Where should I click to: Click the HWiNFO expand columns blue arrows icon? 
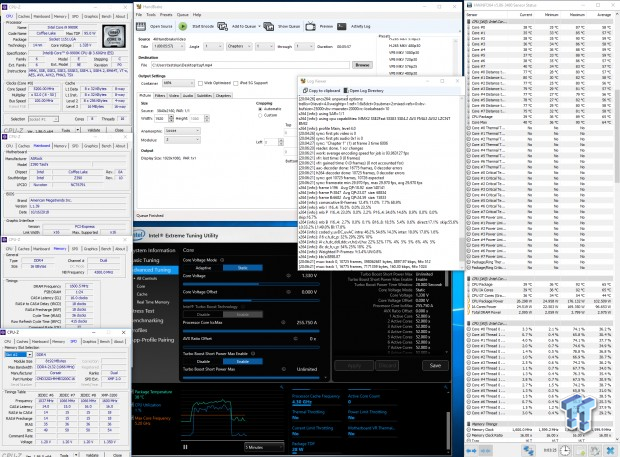[x=471, y=451]
